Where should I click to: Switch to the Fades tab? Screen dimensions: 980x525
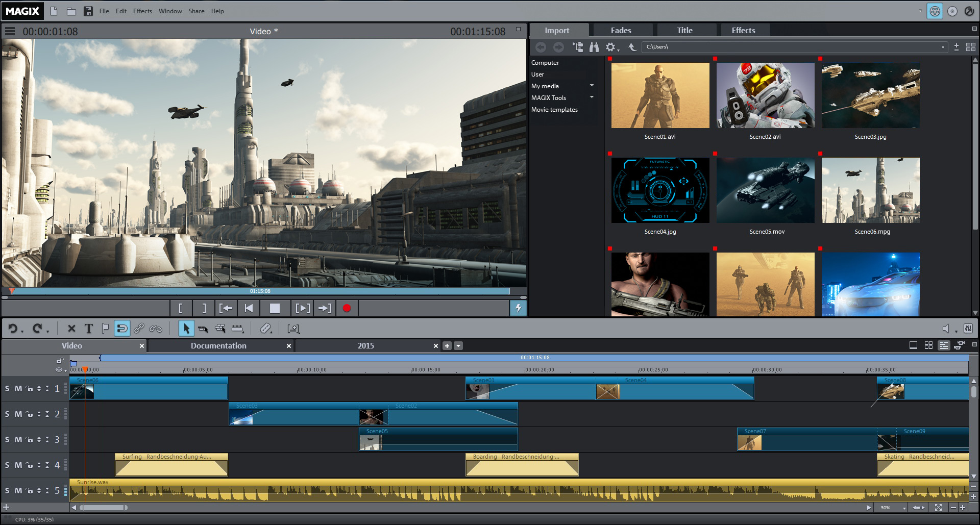[622, 30]
